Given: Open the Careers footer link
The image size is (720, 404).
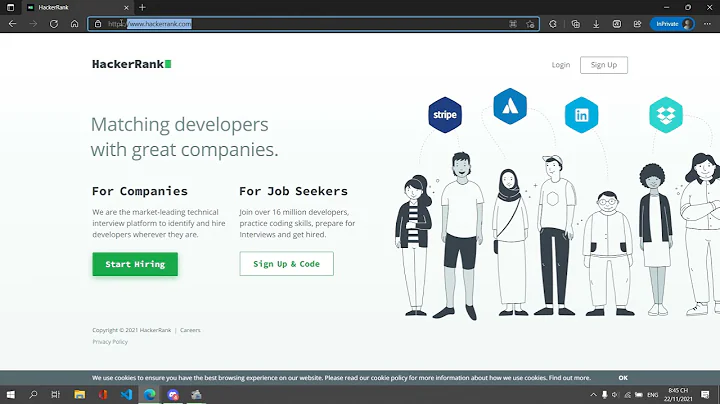Looking at the screenshot, I should 190,330.
